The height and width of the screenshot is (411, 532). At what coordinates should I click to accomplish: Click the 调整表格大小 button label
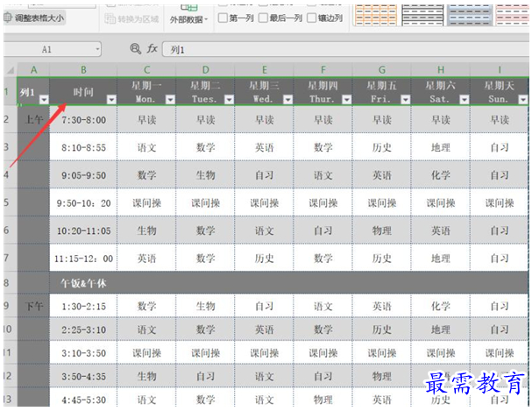pyautogui.click(x=39, y=18)
